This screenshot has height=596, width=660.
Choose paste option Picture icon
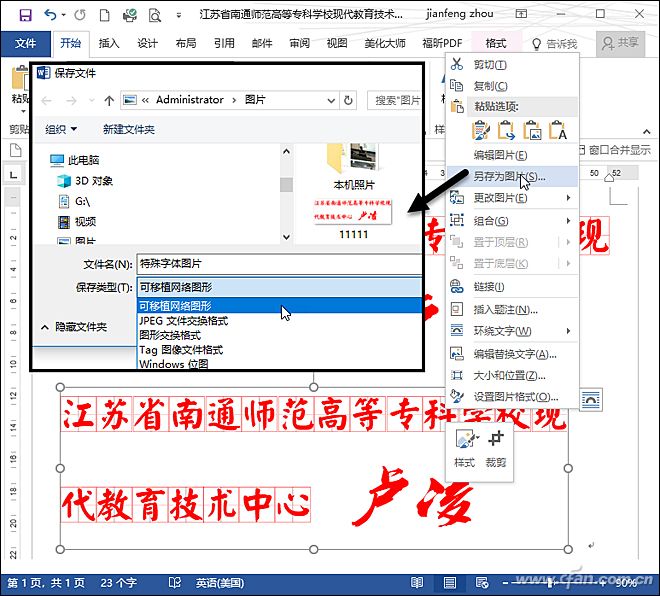point(532,130)
